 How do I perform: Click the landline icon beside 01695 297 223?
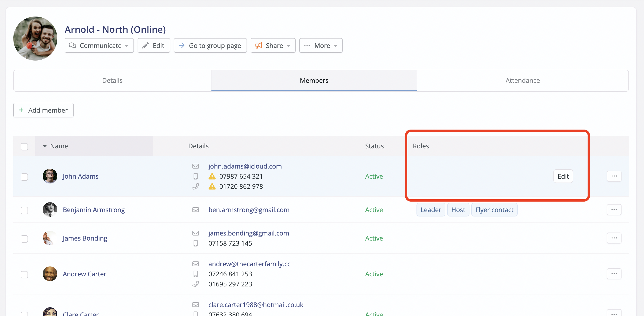[195, 284]
